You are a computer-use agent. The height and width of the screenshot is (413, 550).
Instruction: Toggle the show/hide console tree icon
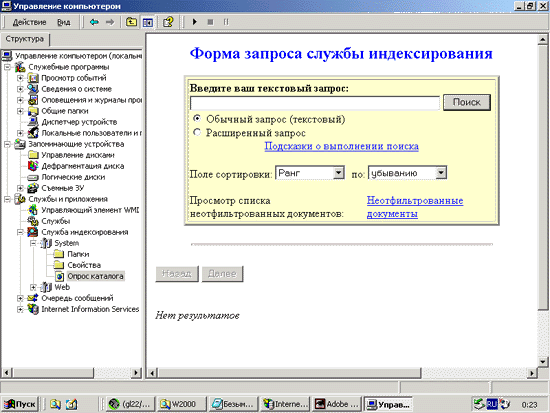pos(148,22)
